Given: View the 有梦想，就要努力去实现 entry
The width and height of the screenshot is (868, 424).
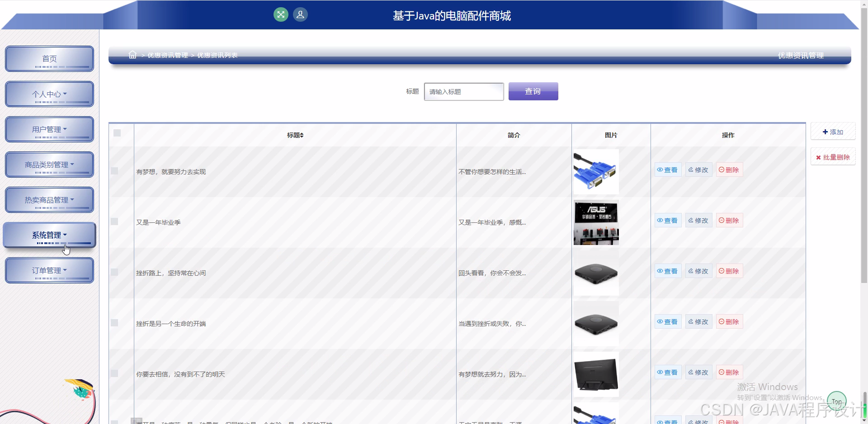Looking at the screenshot, I should (x=668, y=170).
